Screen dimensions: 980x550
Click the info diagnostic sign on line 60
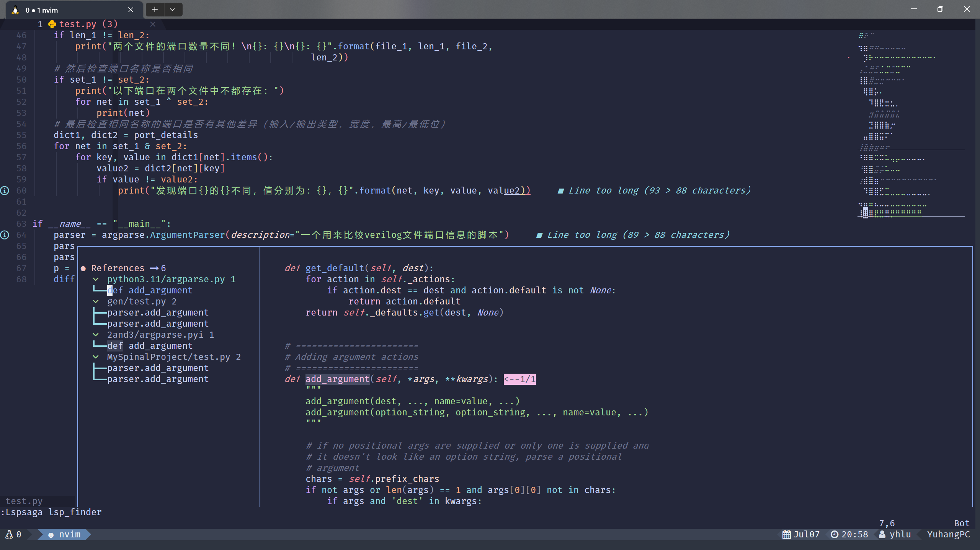[5, 190]
